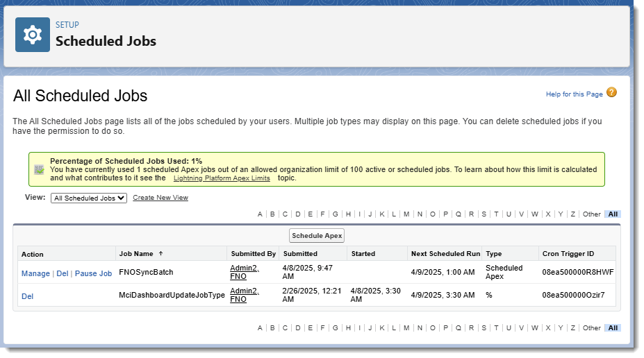Manage the FNOSyncBatch job
Screen dimensions: 644x358
coord(35,273)
